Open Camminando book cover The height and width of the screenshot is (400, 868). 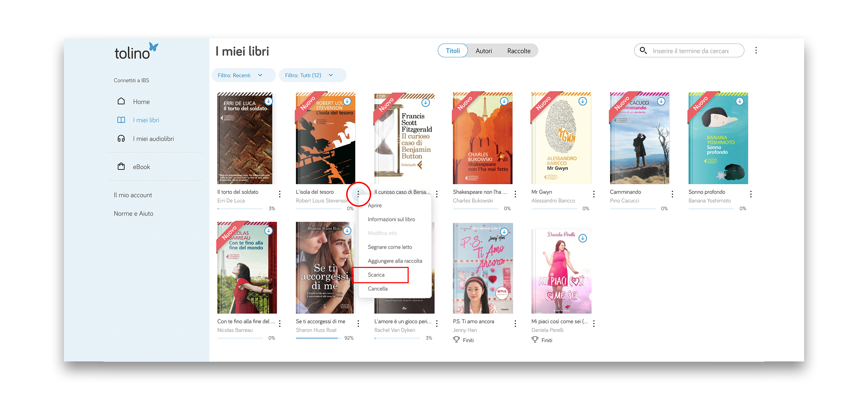click(640, 138)
